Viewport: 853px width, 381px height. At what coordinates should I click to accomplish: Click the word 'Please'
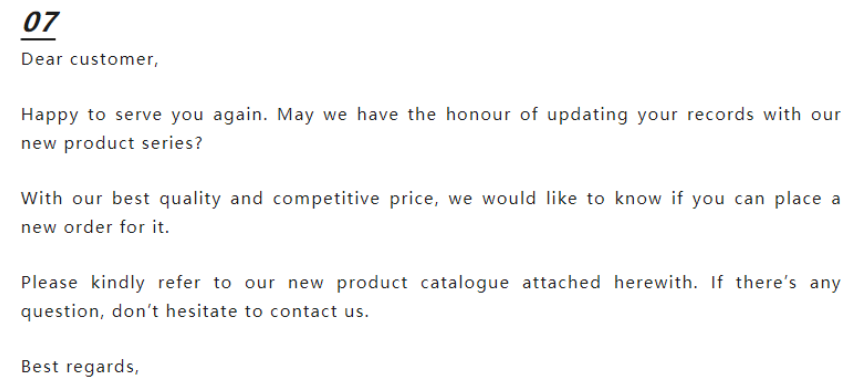(x=49, y=282)
